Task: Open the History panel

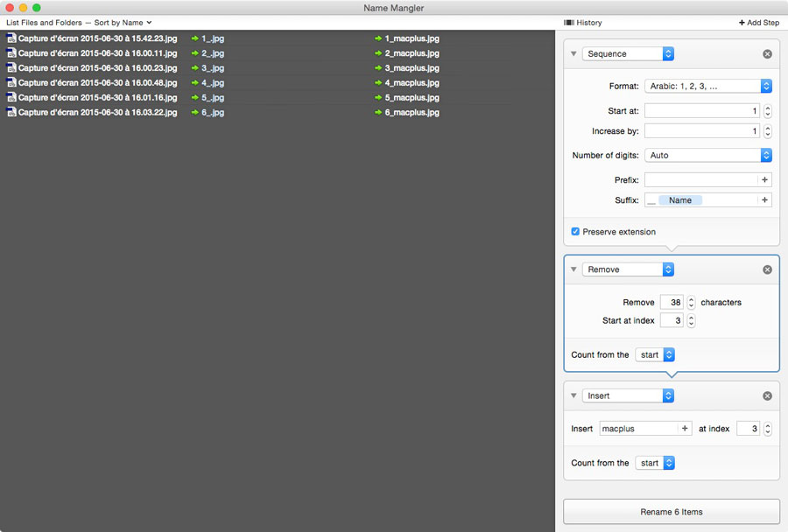Action: pos(583,23)
